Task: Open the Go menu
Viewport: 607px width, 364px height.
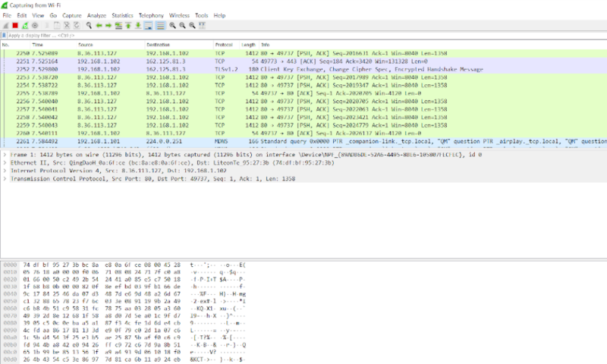Action: (53, 15)
